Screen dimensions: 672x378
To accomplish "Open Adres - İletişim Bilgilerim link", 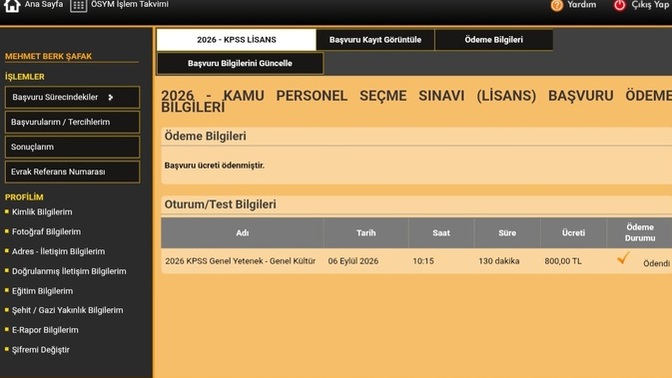I will [x=58, y=252].
